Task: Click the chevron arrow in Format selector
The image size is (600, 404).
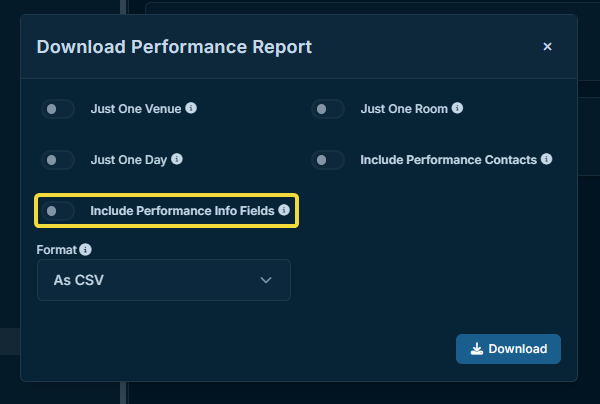Action: [266, 280]
